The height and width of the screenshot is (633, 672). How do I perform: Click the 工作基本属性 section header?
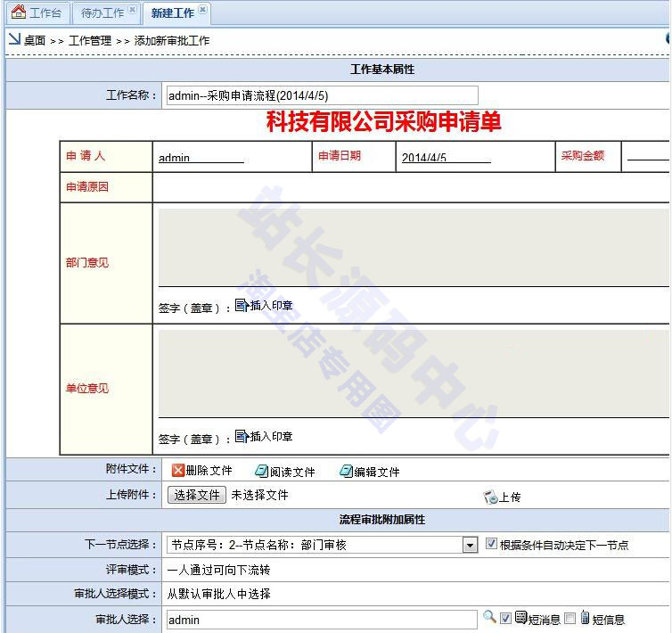[x=382, y=69]
